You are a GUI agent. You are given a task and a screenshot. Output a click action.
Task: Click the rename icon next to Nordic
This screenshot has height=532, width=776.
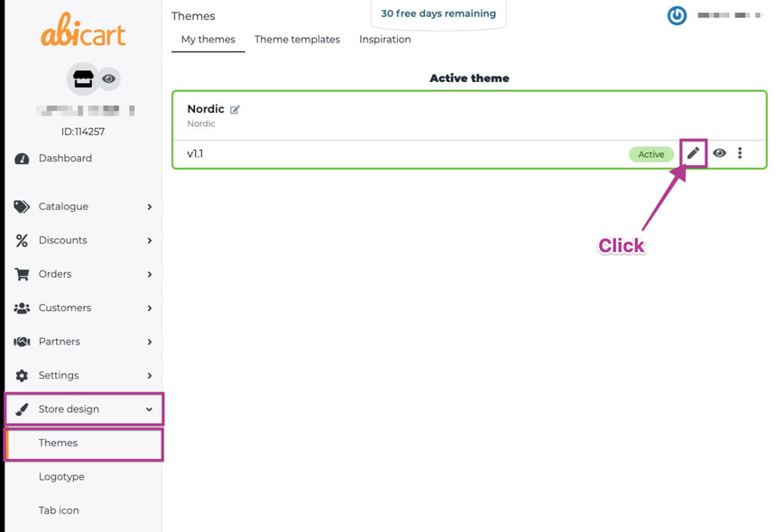[x=235, y=110]
